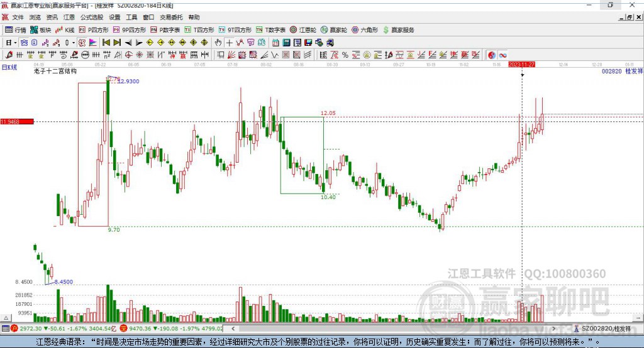Expand the 日 period dropdown
644x348 pixels.
(x=15, y=43)
